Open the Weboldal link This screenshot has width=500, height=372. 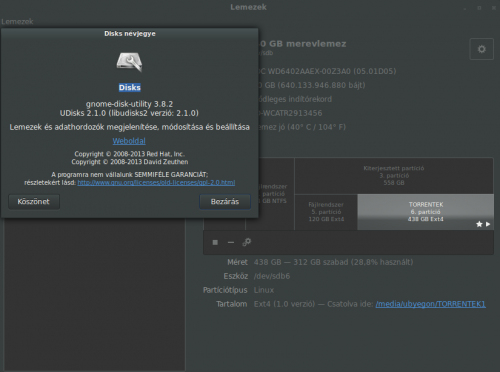pos(129,141)
